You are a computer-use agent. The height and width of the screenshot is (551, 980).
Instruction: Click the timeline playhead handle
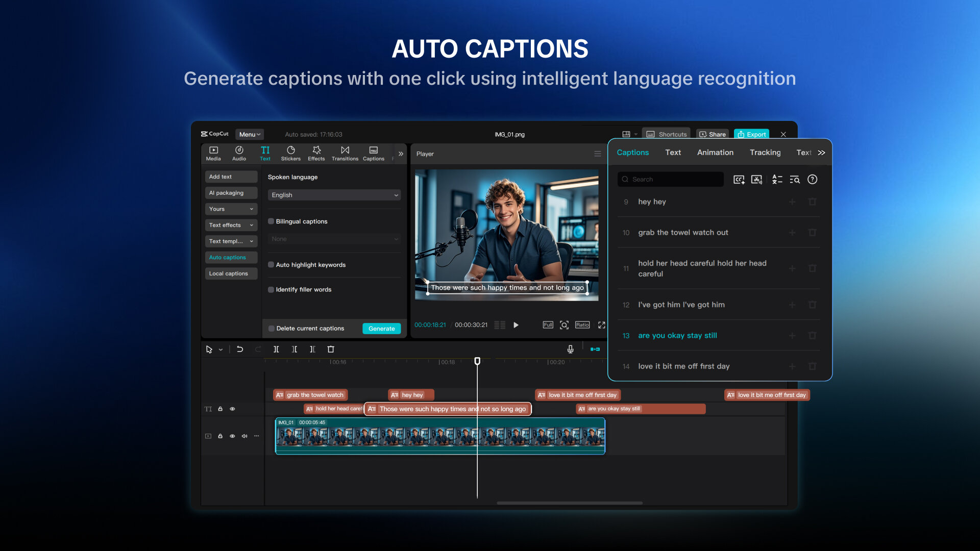pyautogui.click(x=477, y=361)
